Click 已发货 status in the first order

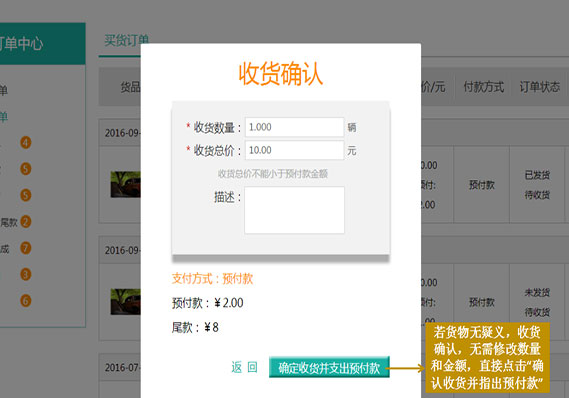click(x=537, y=175)
